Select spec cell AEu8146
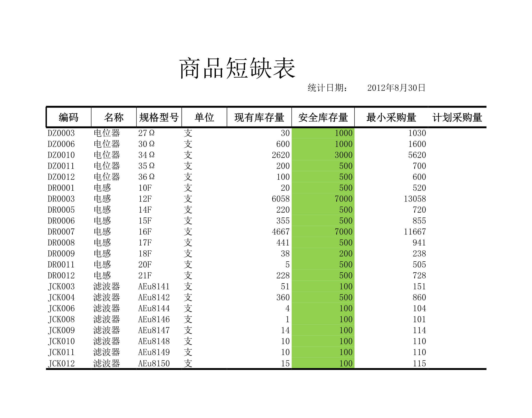532x418 pixels. click(154, 319)
